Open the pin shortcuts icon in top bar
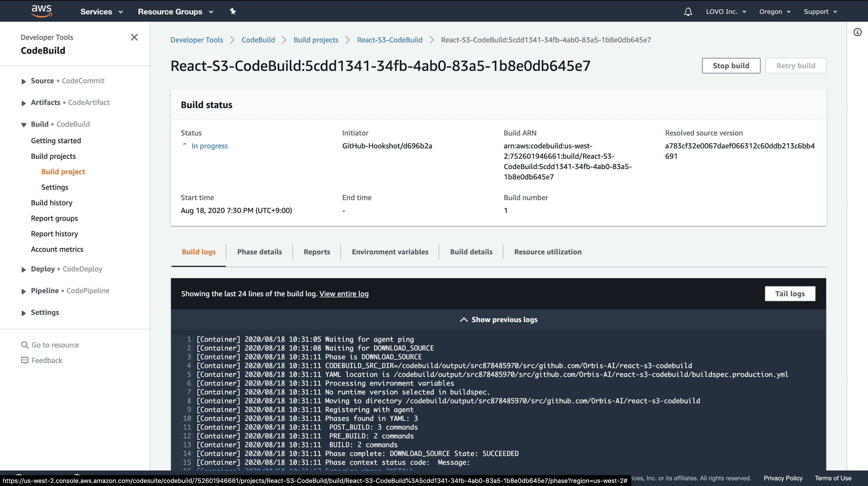This screenshot has width=868, height=486. 233,11
